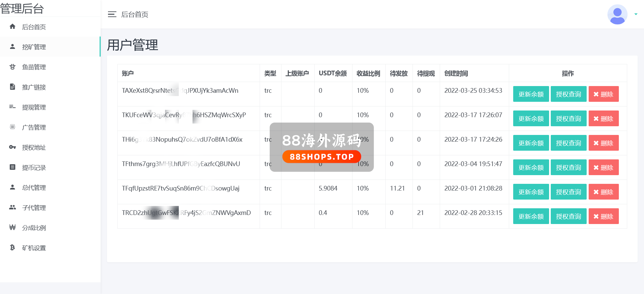Open the 提币记录 menu item
The width and height of the screenshot is (644, 294).
pos(34,167)
